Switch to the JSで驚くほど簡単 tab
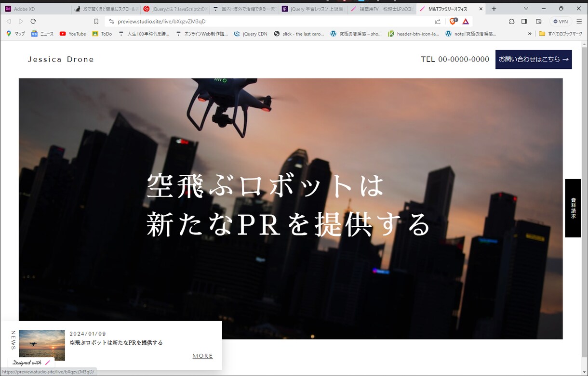This screenshot has height=376, width=588. [x=106, y=9]
